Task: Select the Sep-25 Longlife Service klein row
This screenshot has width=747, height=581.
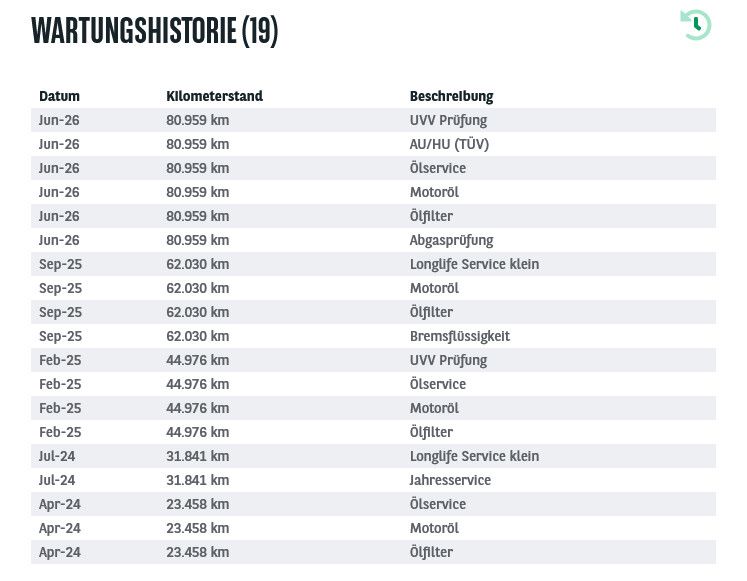Action: point(374,264)
